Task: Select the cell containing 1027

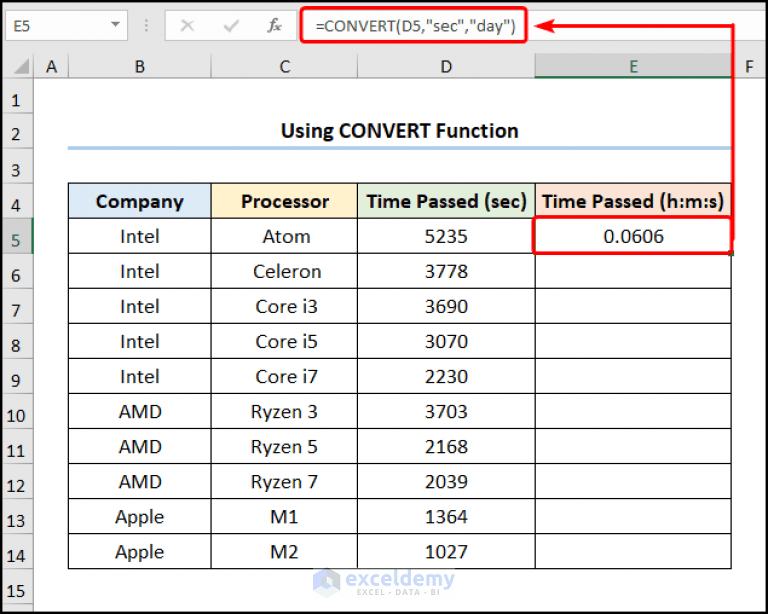Action: [x=446, y=551]
